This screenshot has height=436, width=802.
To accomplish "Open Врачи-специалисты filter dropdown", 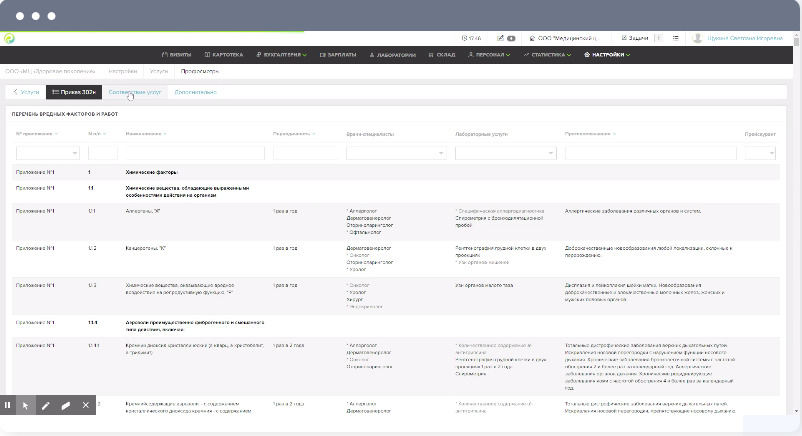I will click(x=396, y=153).
